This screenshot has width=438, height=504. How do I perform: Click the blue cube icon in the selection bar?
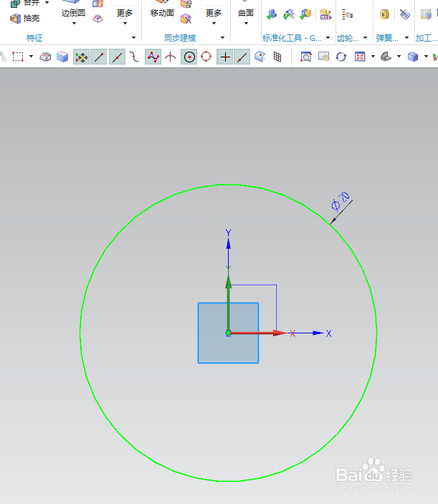62,57
